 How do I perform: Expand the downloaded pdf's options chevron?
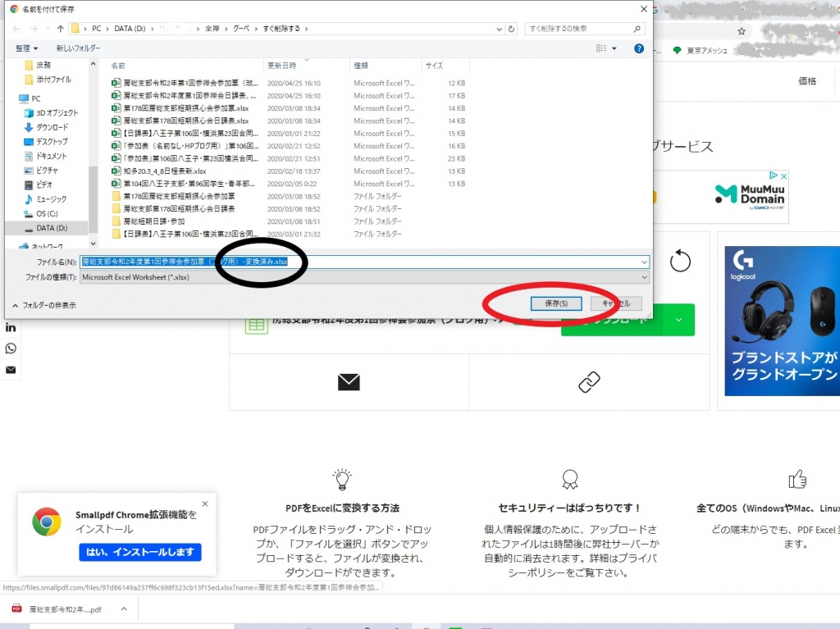click(124, 609)
